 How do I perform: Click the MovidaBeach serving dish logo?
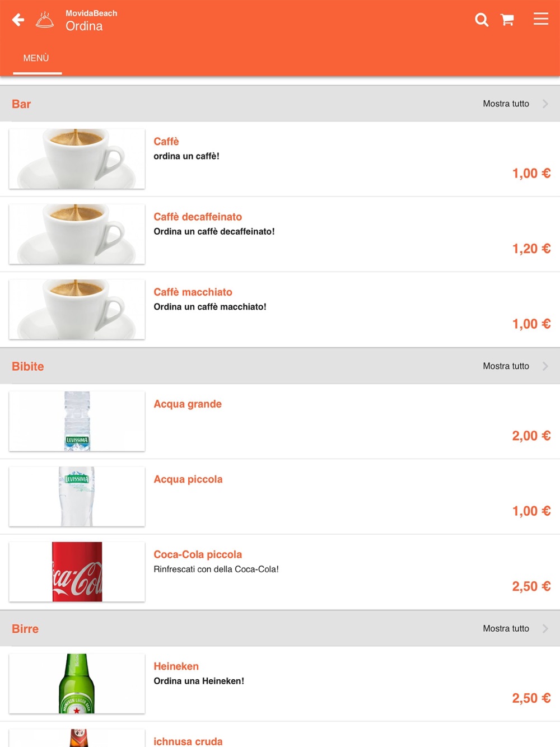click(45, 20)
